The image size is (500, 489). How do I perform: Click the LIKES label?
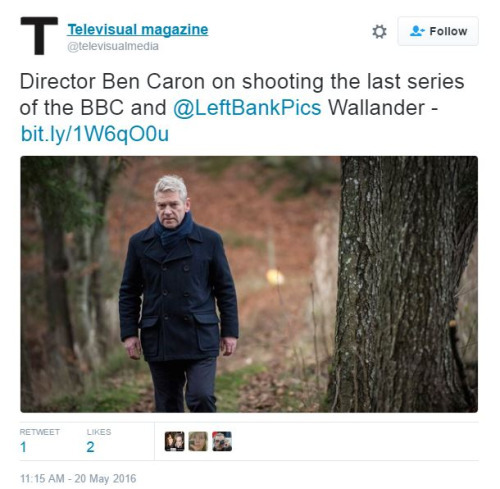(x=99, y=432)
